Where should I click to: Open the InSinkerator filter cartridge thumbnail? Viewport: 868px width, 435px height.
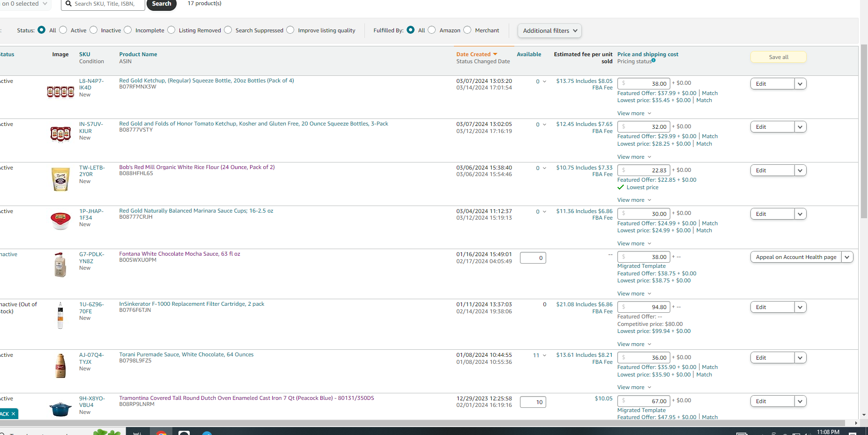pos(60,316)
